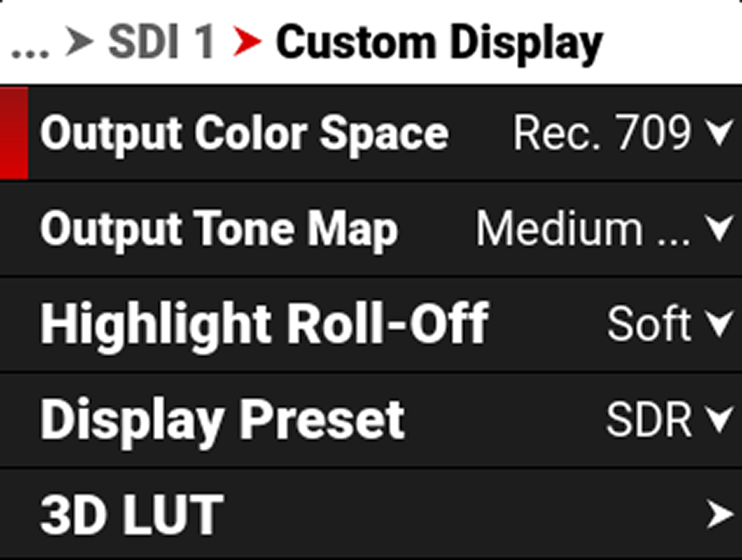The width and height of the screenshot is (742, 560).
Task: Go back to the SDI 1 menu
Action: click(161, 43)
